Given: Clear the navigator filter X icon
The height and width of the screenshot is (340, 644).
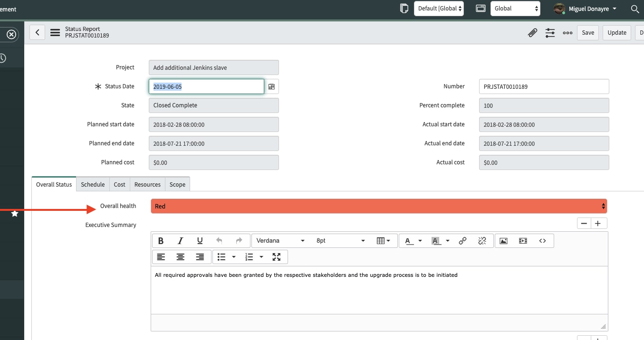Looking at the screenshot, I should pos(11,35).
